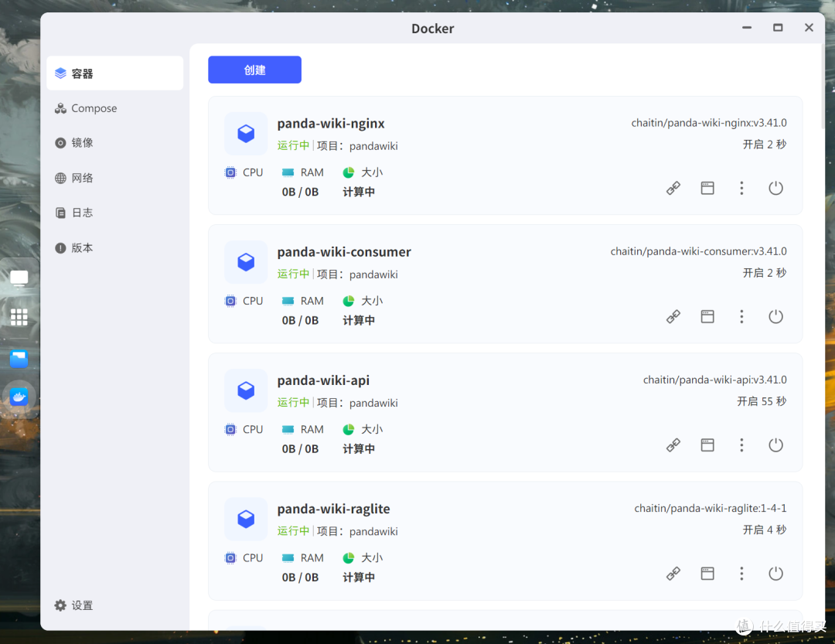Click CPU chip icon in panda-wiki-api
Screen dimensions: 835x644
tap(230, 429)
